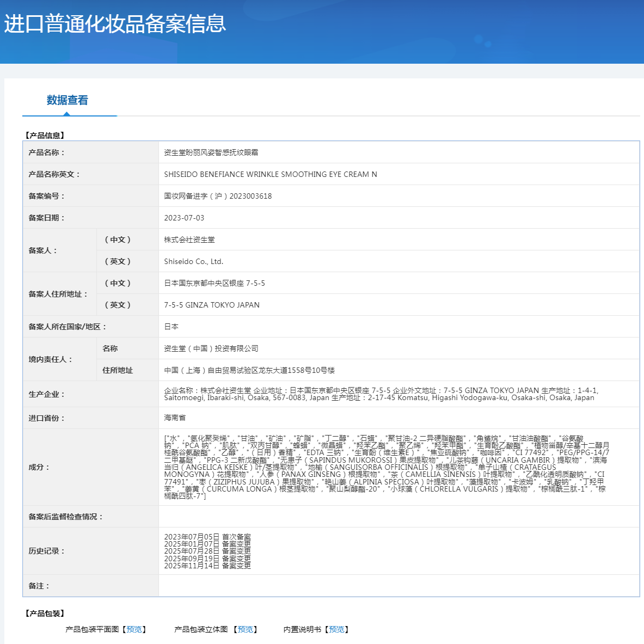Viewport: 644px width, 644px height.
Task: Select filing number 国妆网备进字（沪）2023003618
Action: (218, 196)
